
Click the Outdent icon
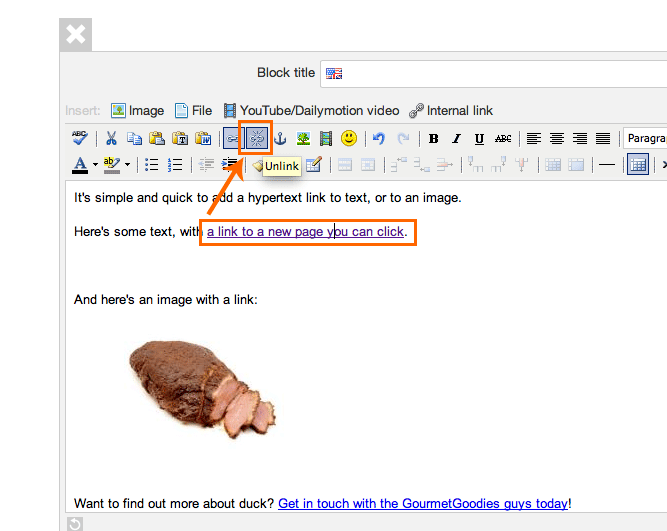[x=207, y=165]
